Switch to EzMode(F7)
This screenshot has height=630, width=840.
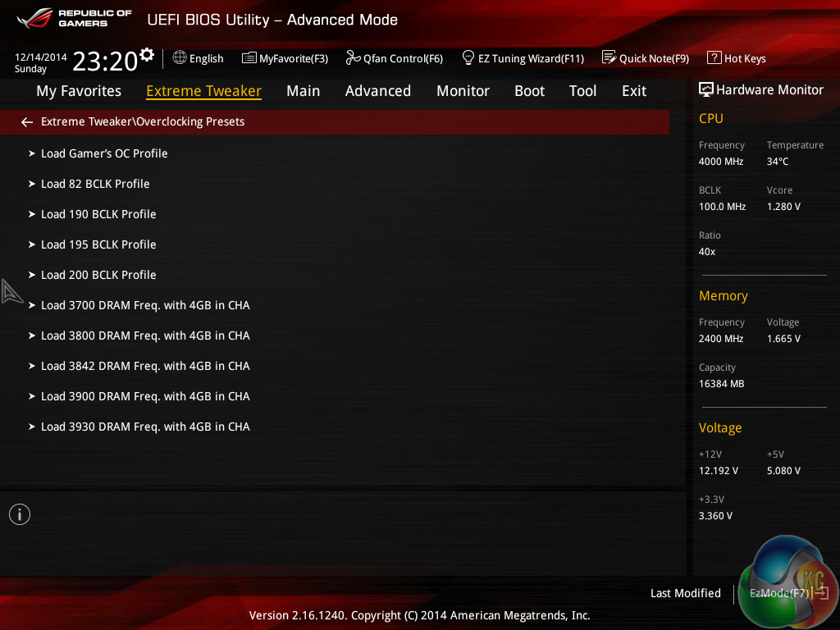point(788,593)
